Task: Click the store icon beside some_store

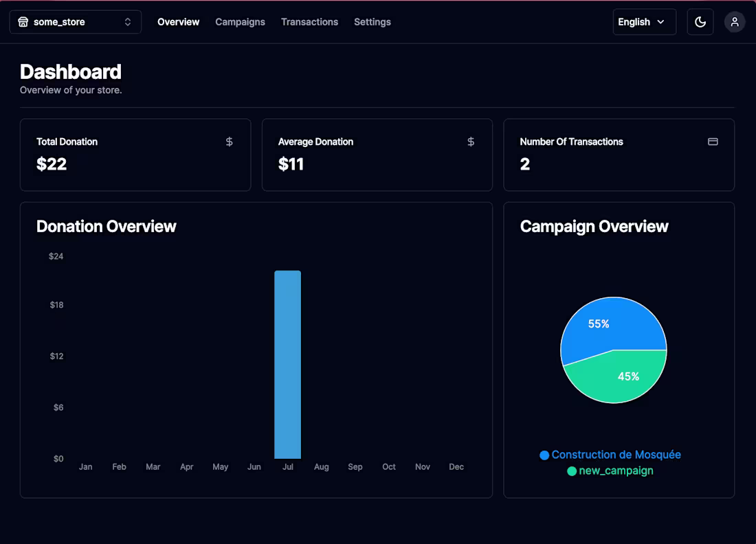Action: click(23, 21)
